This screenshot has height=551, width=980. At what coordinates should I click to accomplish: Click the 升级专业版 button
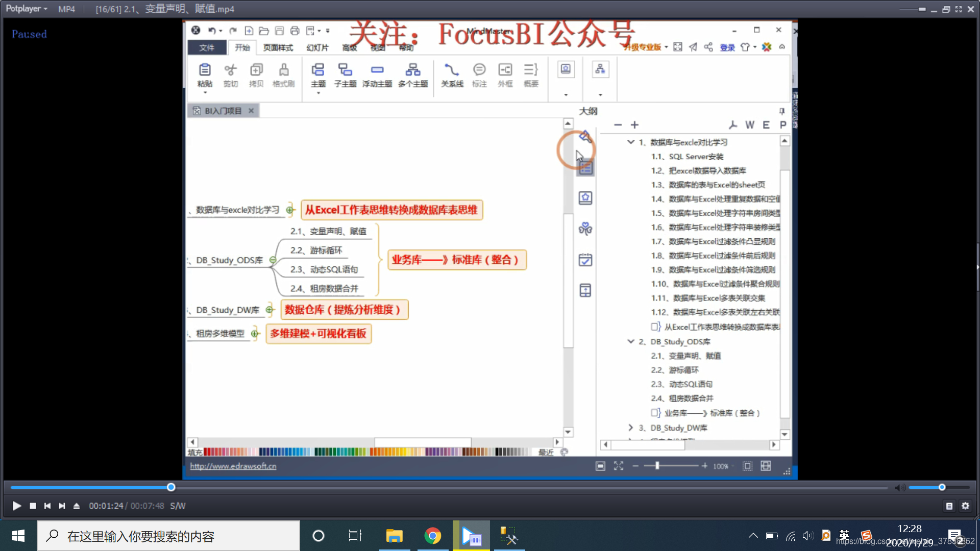[x=643, y=47]
